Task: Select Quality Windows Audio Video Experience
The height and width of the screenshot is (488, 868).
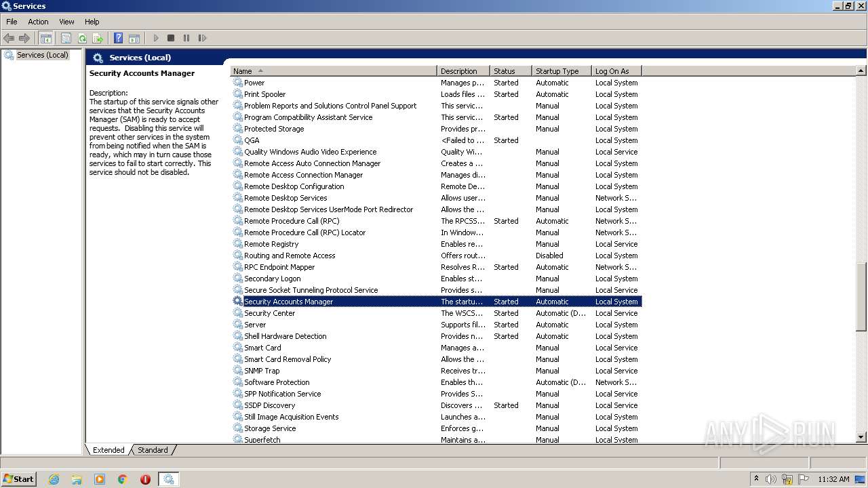Action: click(436, 152)
